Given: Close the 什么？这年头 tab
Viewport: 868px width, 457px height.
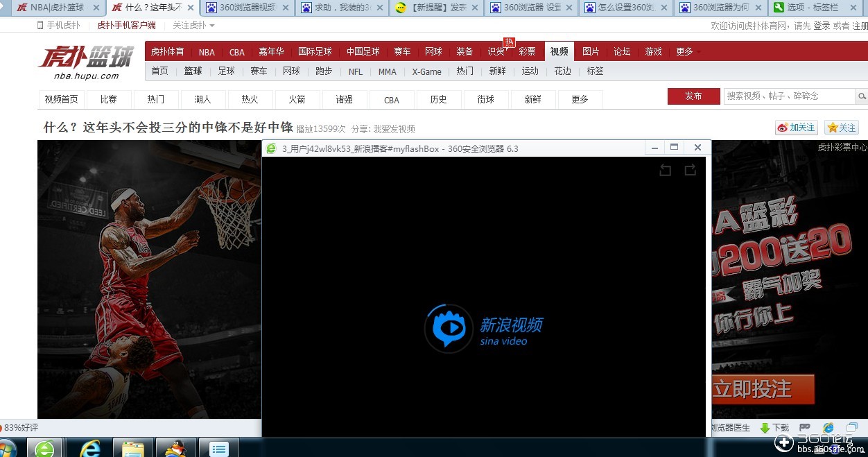Looking at the screenshot, I should tap(190, 8).
